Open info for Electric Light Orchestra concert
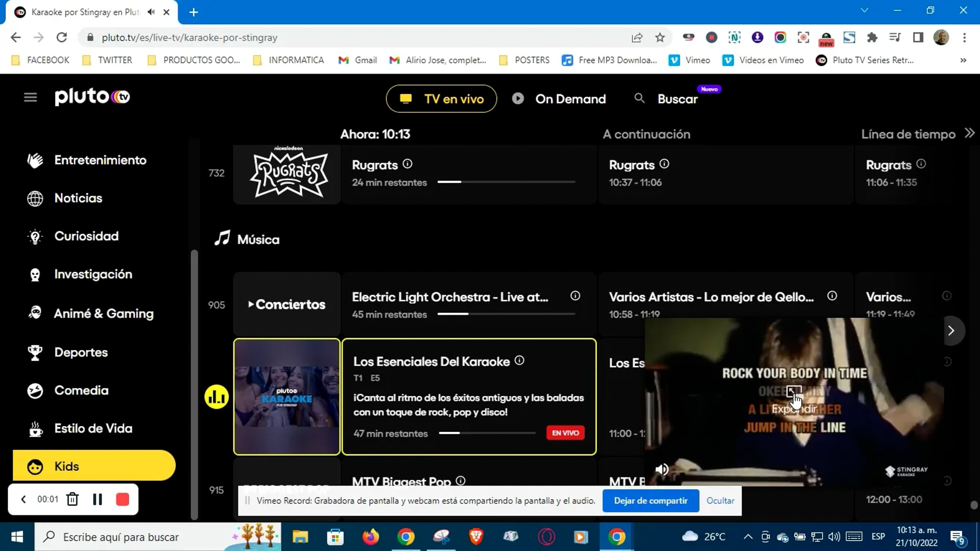Image resolution: width=980 pixels, height=551 pixels. point(575,296)
